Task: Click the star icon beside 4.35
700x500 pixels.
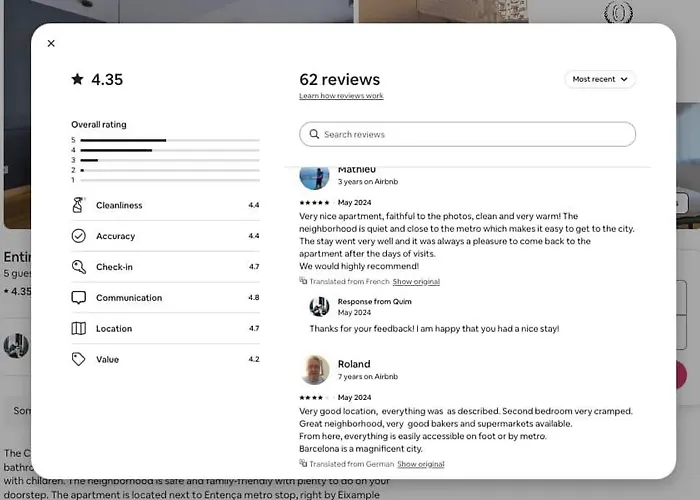Action: (x=77, y=79)
